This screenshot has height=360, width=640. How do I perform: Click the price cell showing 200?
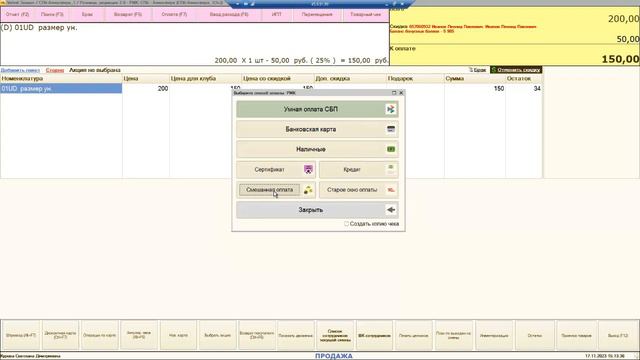146,89
